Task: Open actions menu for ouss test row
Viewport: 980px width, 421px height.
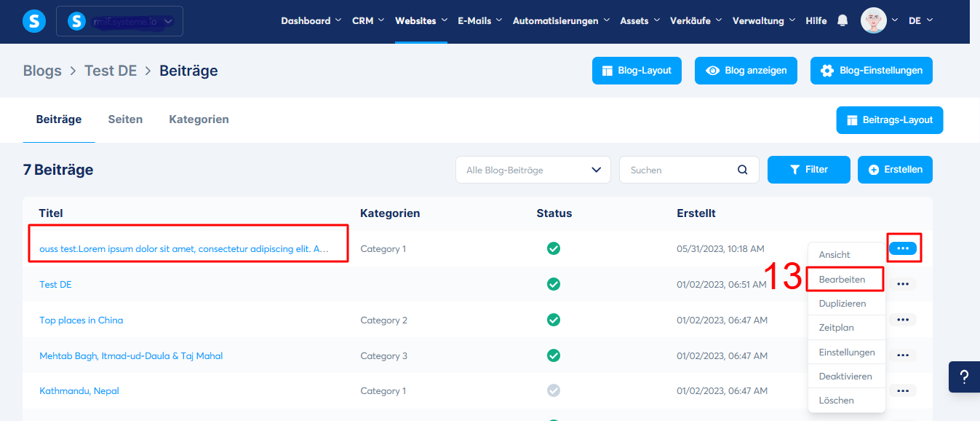Action: point(903,248)
